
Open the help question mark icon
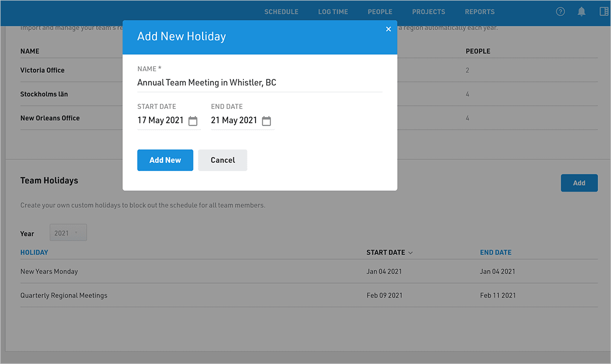click(x=560, y=12)
